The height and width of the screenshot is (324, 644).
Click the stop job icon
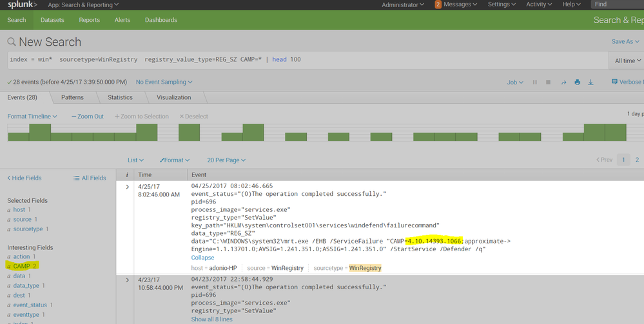point(548,82)
